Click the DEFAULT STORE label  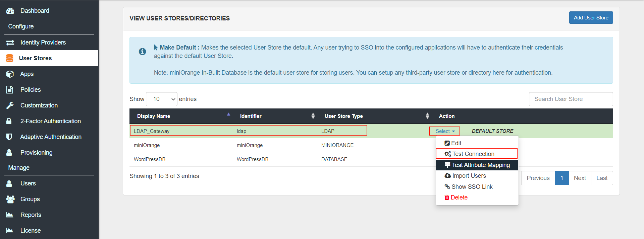[x=492, y=131]
